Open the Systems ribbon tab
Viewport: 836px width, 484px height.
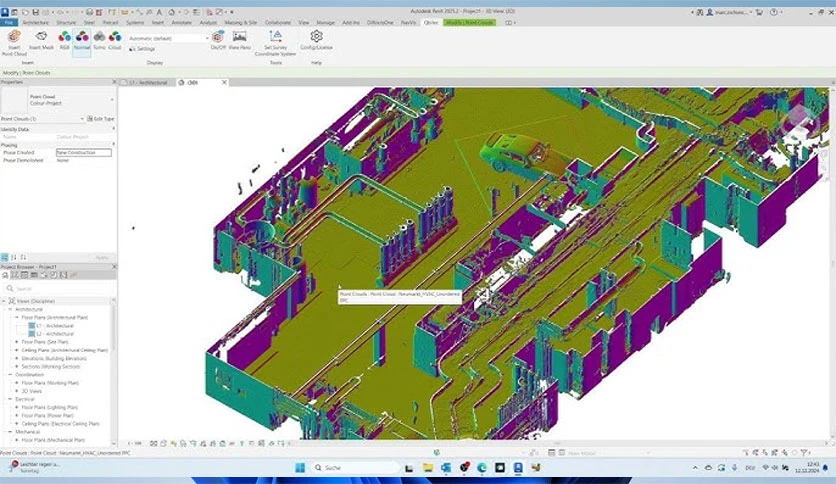point(135,22)
